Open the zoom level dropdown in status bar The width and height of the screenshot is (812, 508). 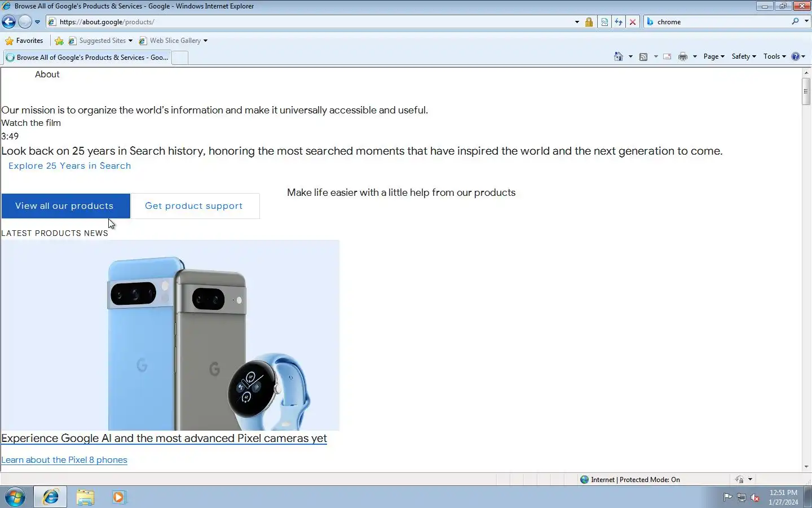pos(750,480)
